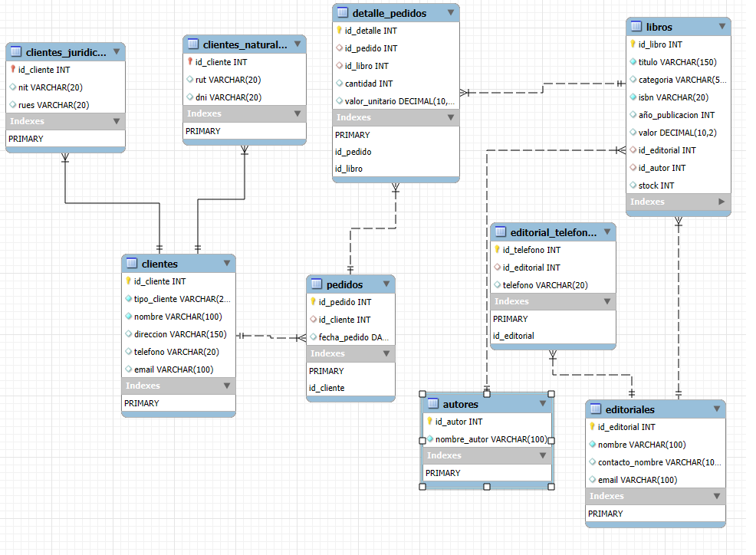Select contacto_nombre column in editoriales
Image resolution: width=756 pixels, height=555 pixels.
[x=656, y=462]
